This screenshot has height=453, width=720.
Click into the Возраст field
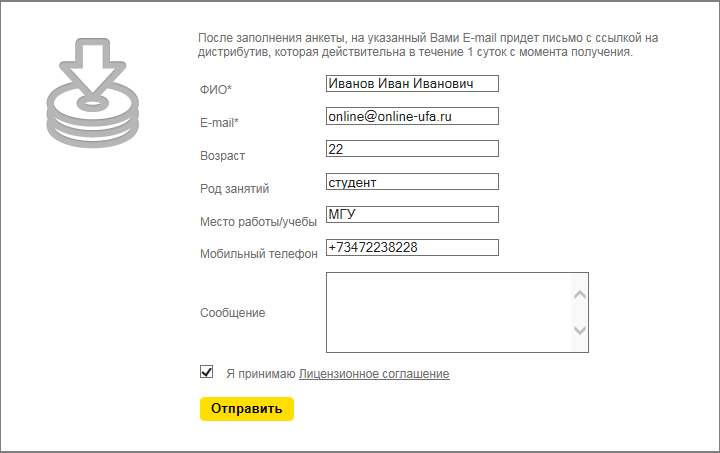412,149
